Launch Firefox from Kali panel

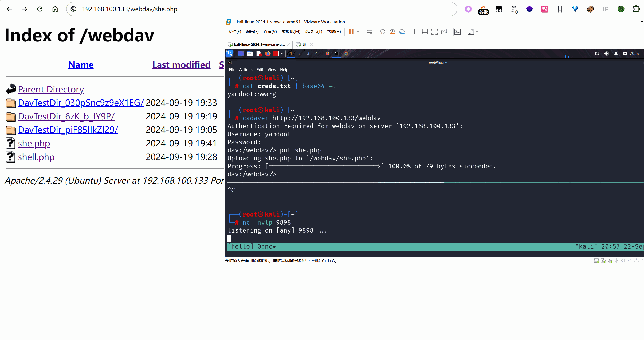tap(268, 53)
